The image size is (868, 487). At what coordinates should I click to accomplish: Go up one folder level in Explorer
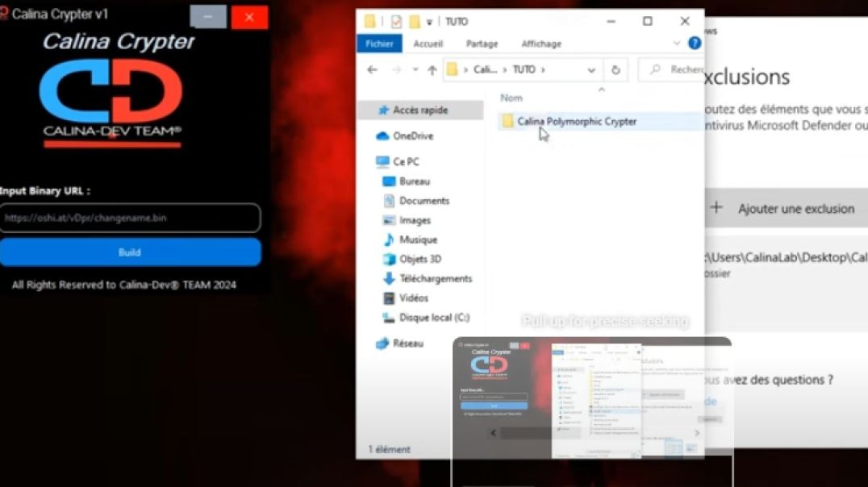(x=432, y=69)
